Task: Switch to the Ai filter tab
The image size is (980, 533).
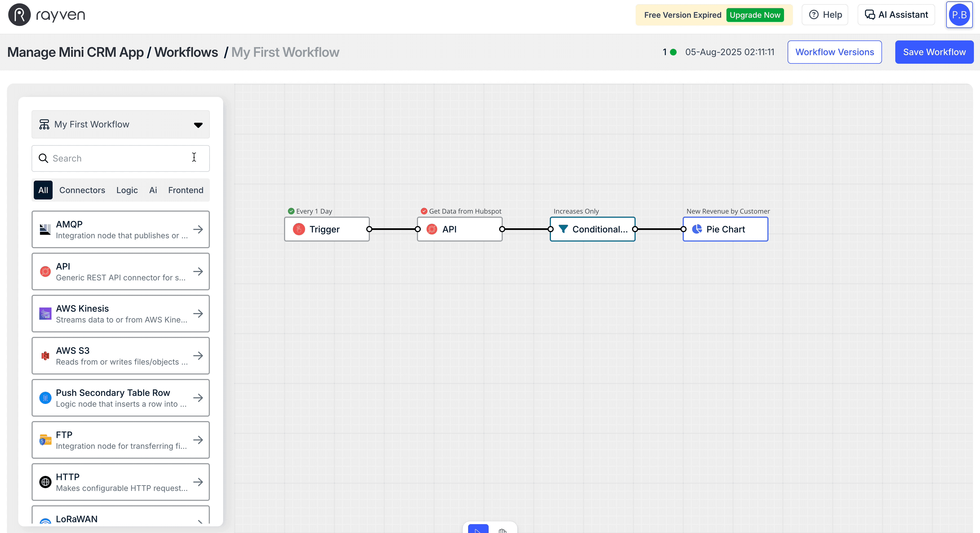Action: [x=153, y=190]
